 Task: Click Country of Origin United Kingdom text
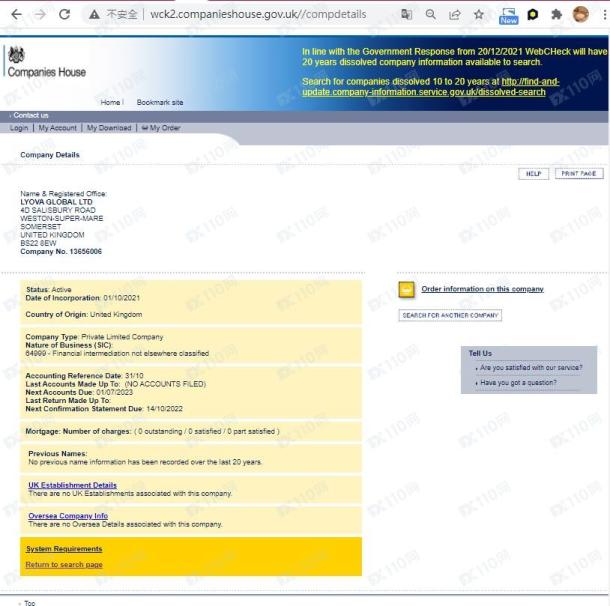pos(84,314)
